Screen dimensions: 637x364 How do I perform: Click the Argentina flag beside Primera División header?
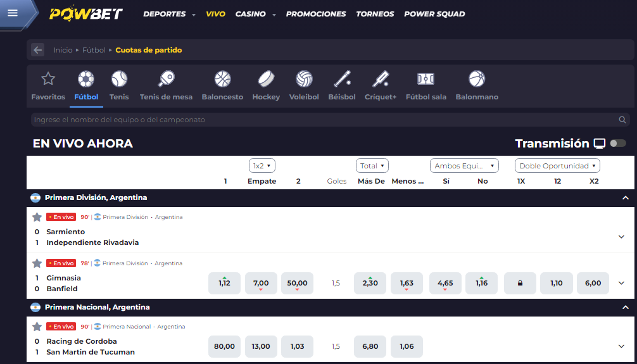point(35,198)
